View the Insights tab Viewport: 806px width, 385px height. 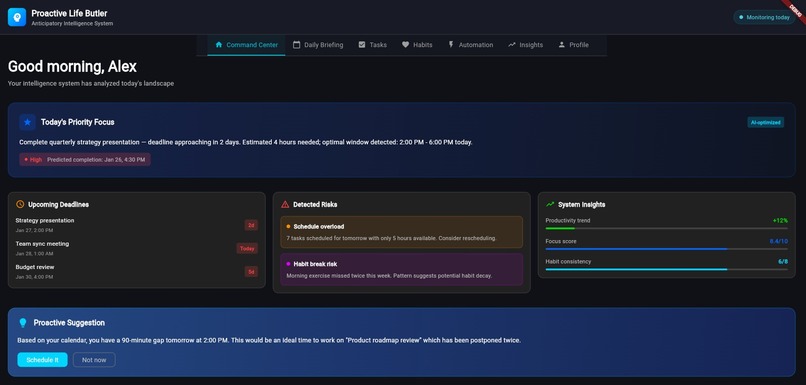pyautogui.click(x=525, y=45)
